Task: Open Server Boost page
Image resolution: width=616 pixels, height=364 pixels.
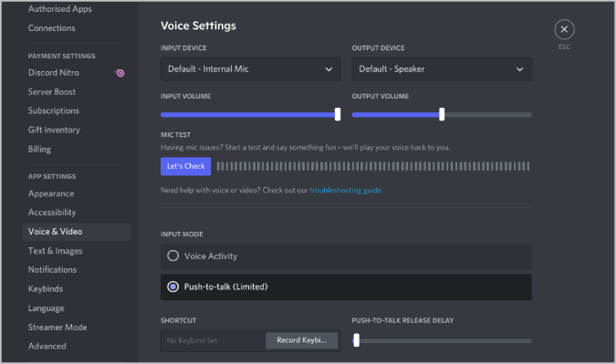Action: [51, 92]
